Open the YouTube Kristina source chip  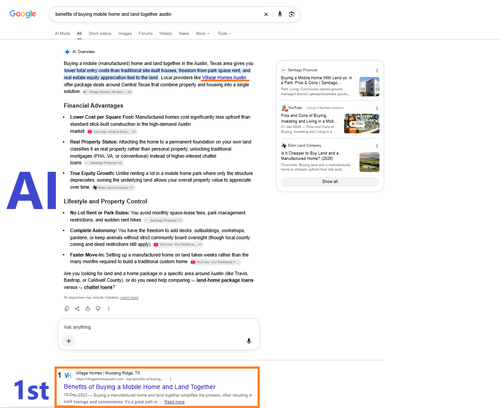point(112,132)
